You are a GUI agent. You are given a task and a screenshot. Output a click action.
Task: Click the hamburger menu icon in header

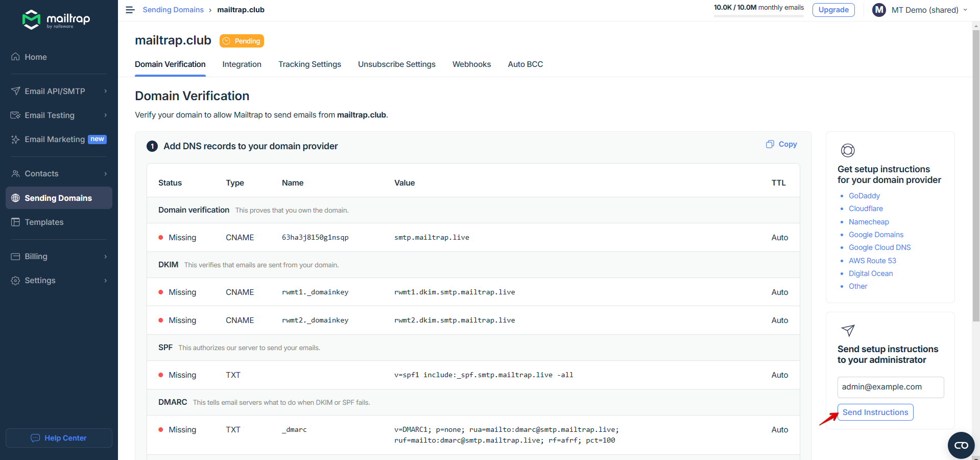[x=130, y=10]
